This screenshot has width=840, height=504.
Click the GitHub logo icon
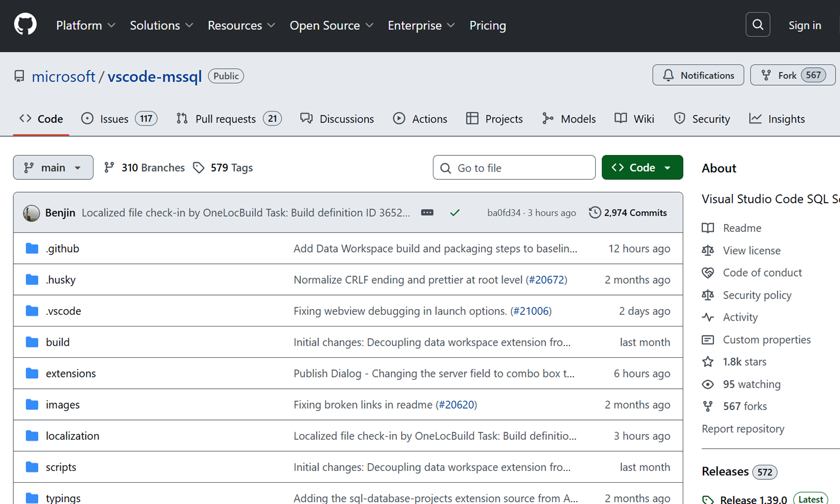point(25,25)
